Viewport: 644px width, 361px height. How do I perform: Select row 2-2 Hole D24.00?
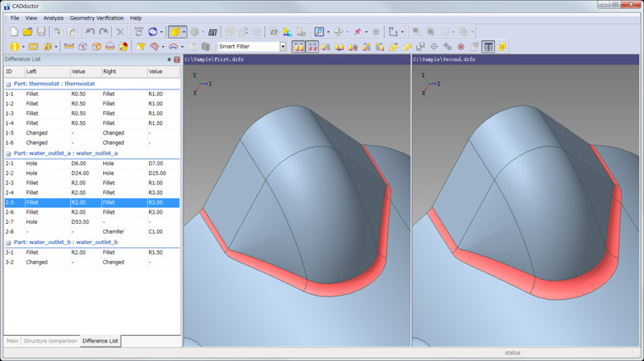(x=92, y=173)
